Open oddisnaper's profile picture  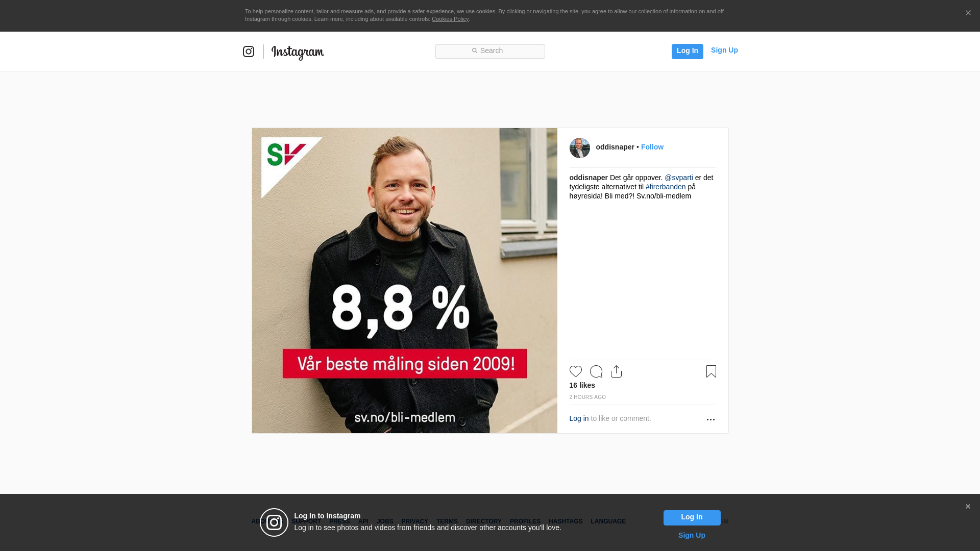coord(580,148)
